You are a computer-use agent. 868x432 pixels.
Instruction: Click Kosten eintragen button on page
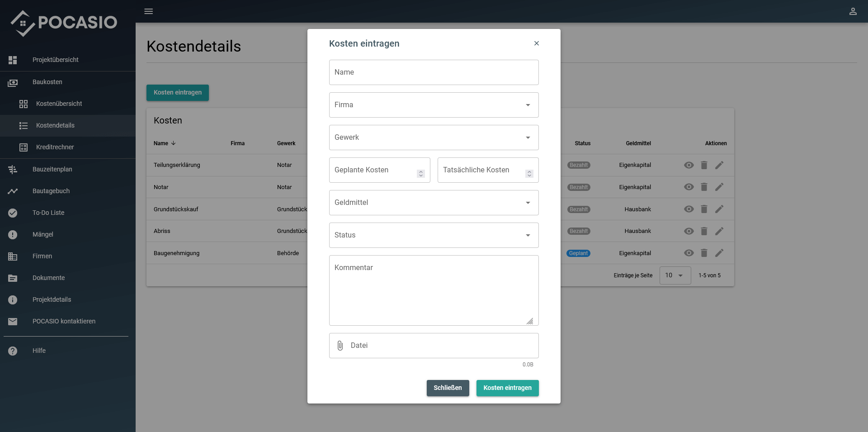point(178,93)
